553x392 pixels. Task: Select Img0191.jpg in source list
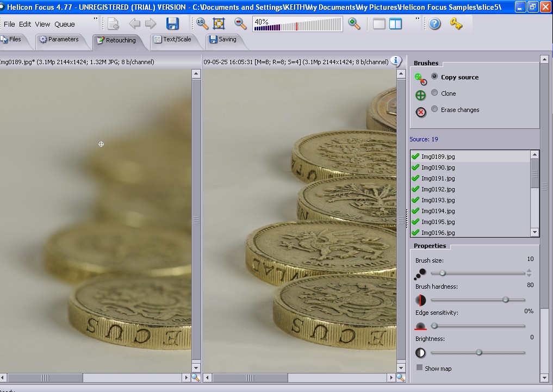tap(470, 178)
